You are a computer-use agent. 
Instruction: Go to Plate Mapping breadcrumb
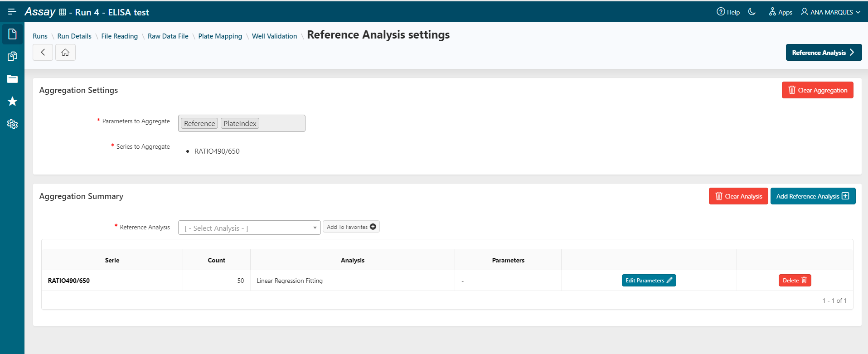(220, 36)
